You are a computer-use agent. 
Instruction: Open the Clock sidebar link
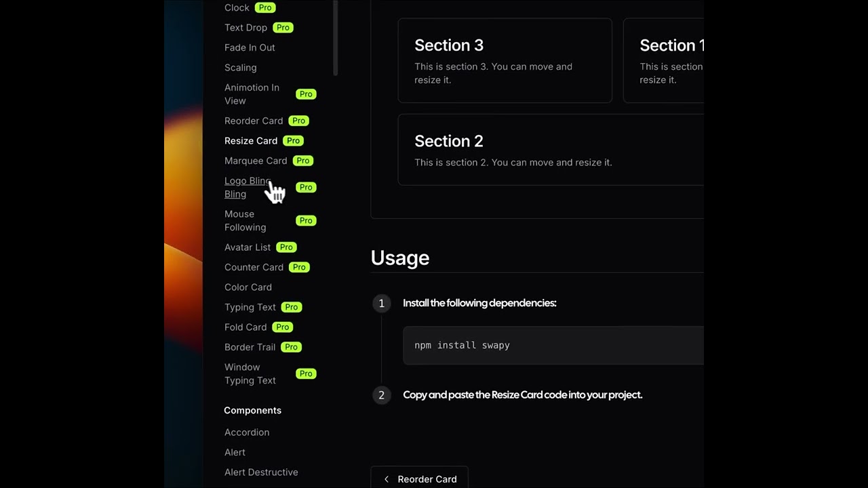point(237,7)
